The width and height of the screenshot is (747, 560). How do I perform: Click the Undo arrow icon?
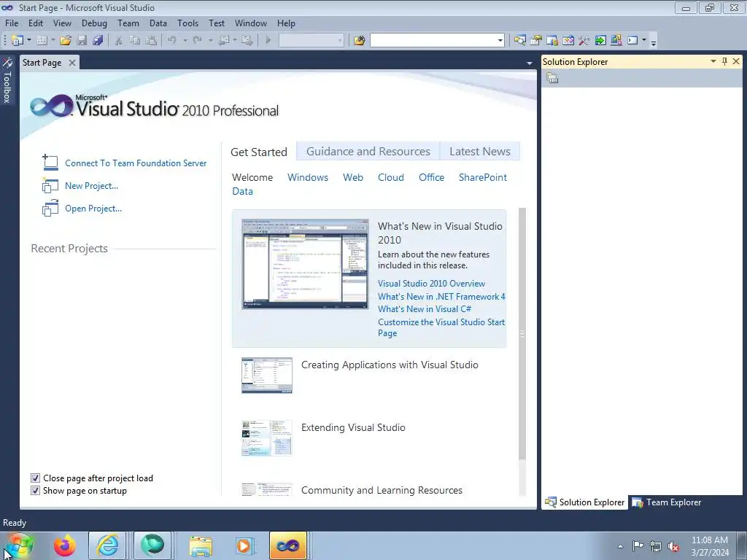point(172,41)
